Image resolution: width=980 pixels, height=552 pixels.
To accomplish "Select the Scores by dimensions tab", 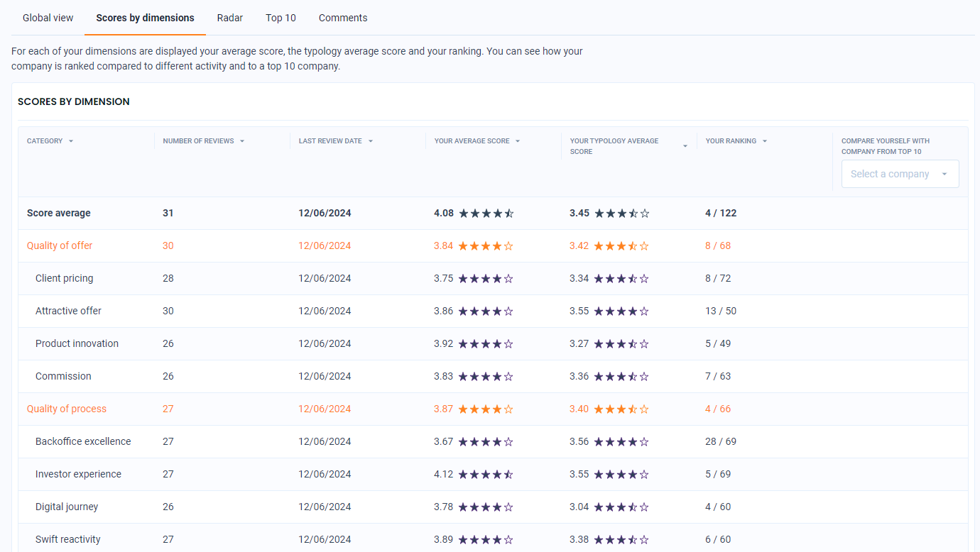I will tap(145, 18).
